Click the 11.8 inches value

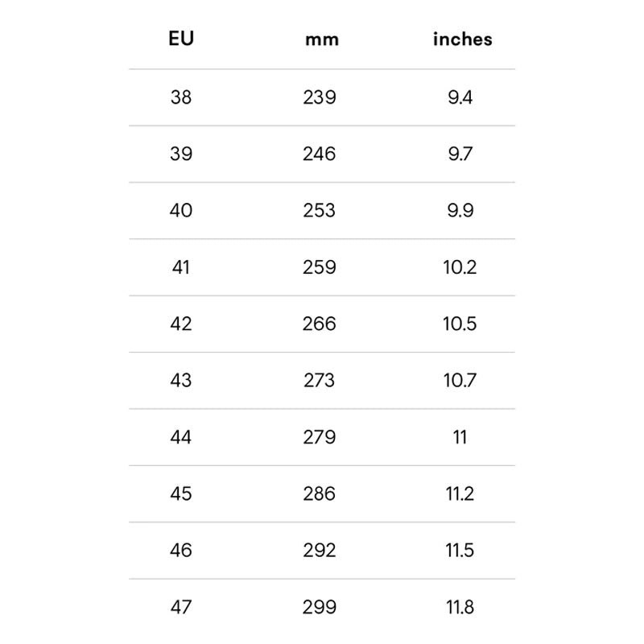tap(460, 607)
